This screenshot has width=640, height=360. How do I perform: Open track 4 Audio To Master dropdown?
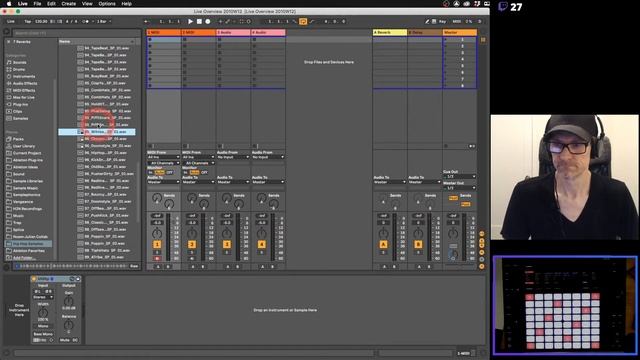[x=268, y=182]
